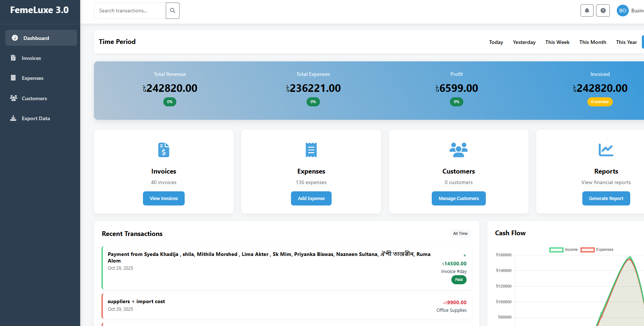Click the Expenses card receipt icon
The width and height of the screenshot is (644, 326).
311,150
